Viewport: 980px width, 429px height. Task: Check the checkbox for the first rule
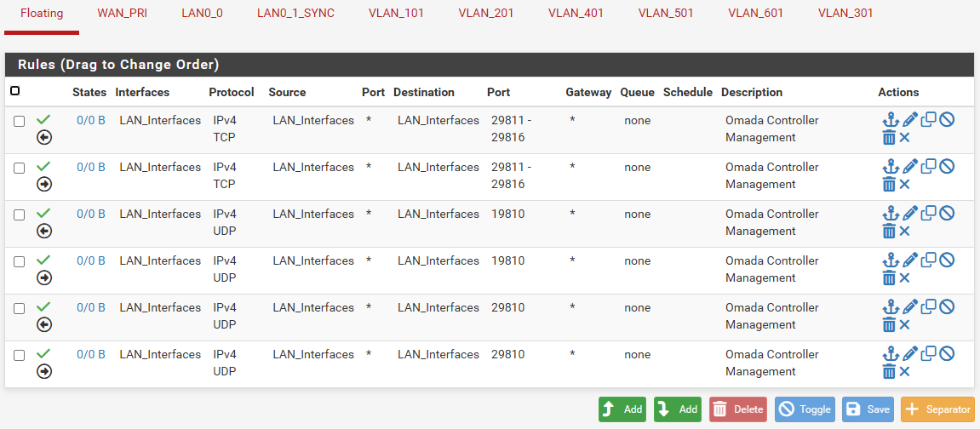[x=20, y=121]
